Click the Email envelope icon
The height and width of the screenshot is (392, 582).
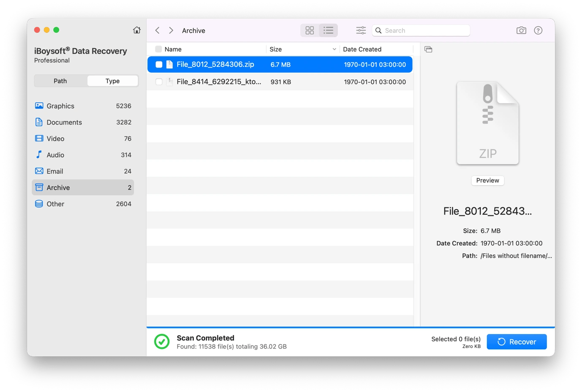39,171
